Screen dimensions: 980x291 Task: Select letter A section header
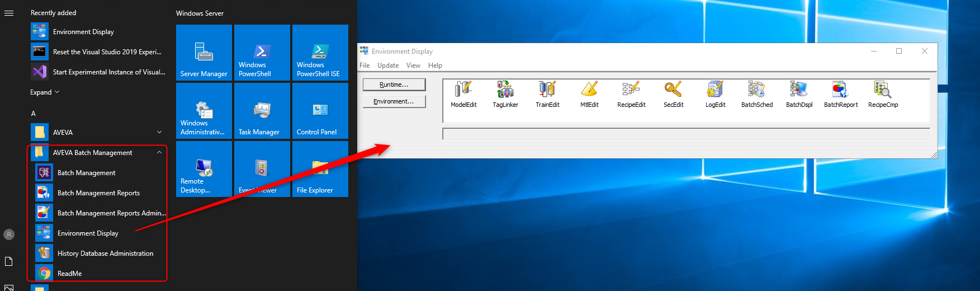34,114
